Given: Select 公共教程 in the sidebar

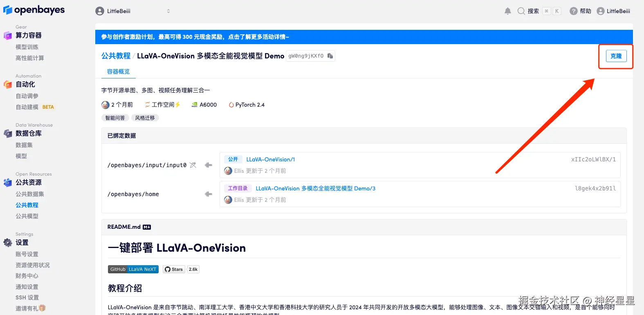Looking at the screenshot, I should point(27,205).
